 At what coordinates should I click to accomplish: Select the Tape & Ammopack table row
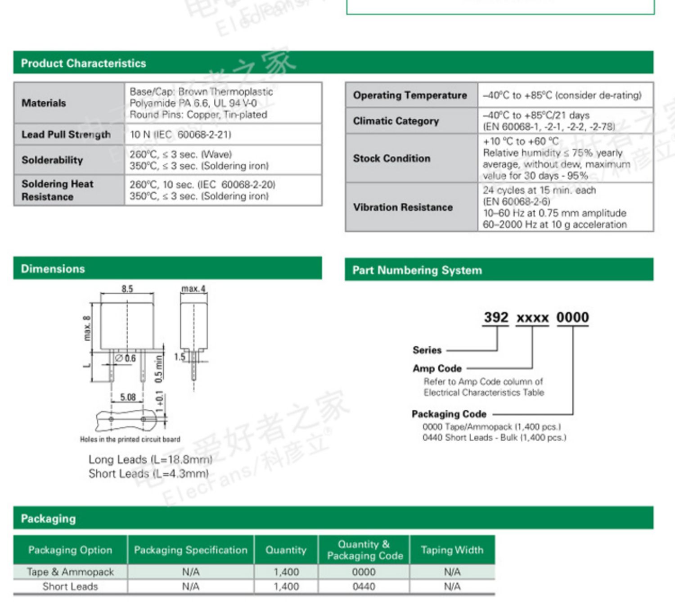[254, 572]
